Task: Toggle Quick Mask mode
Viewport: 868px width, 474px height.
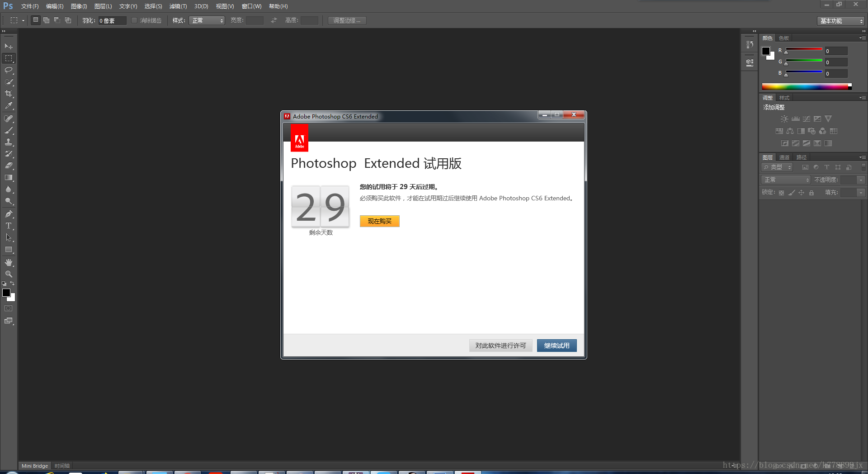Action: 9,308
